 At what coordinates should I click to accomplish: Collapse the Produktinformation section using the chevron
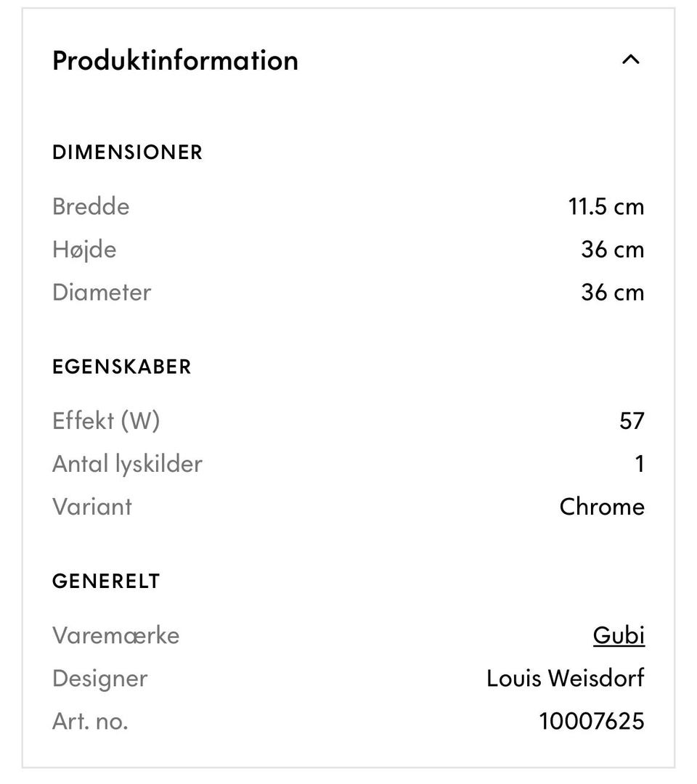click(x=631, y=60)
